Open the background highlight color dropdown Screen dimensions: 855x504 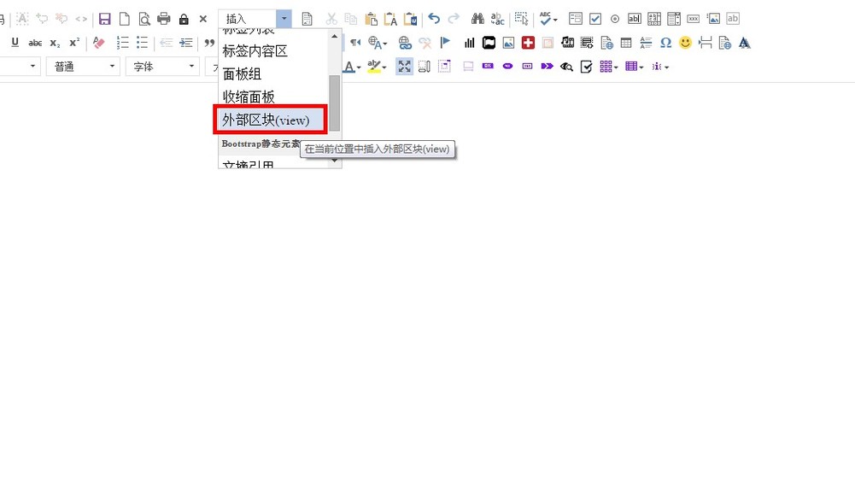pyautogui.click(x=377, y=67)
